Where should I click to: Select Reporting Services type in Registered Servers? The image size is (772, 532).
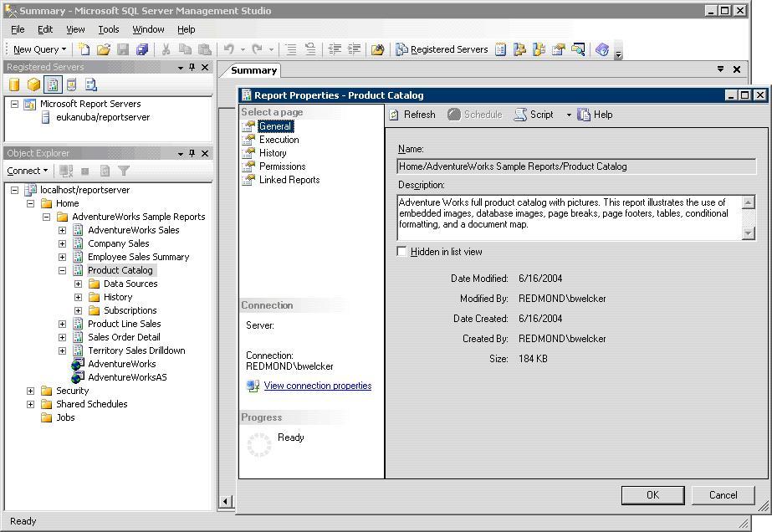pos(53,84)
